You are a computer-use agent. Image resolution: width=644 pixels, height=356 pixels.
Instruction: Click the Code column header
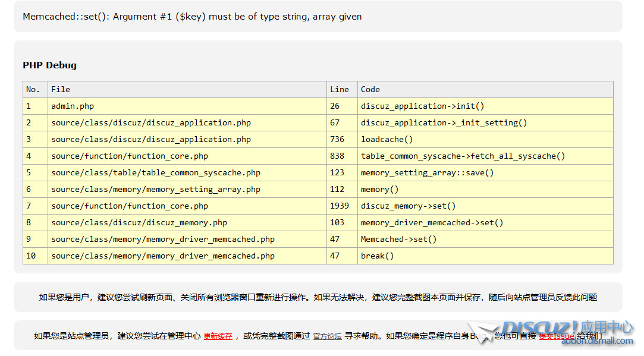(x=370, y=90)
